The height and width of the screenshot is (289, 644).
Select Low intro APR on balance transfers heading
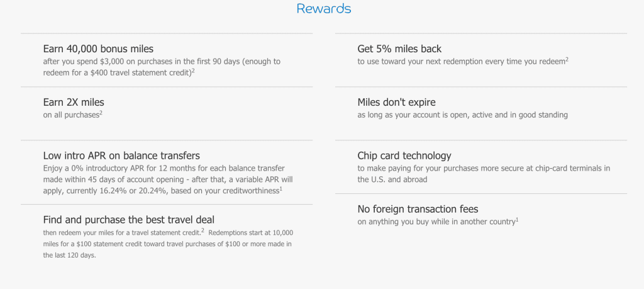(121, 156)
